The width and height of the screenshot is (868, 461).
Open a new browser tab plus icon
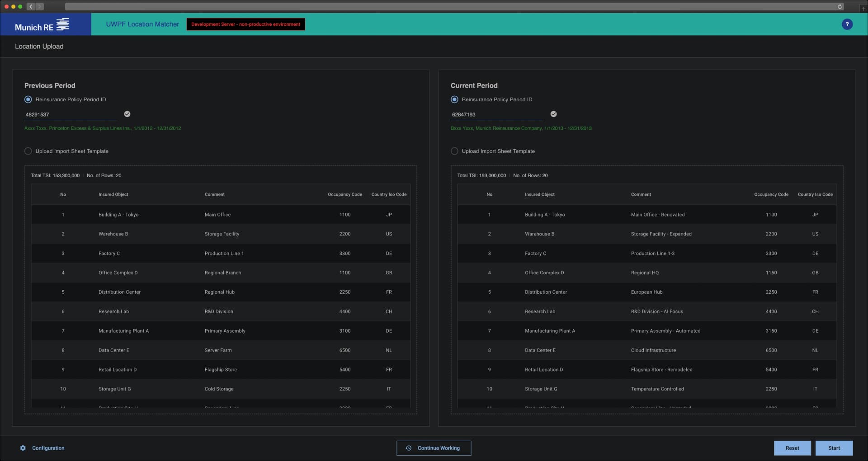(863, 8)
